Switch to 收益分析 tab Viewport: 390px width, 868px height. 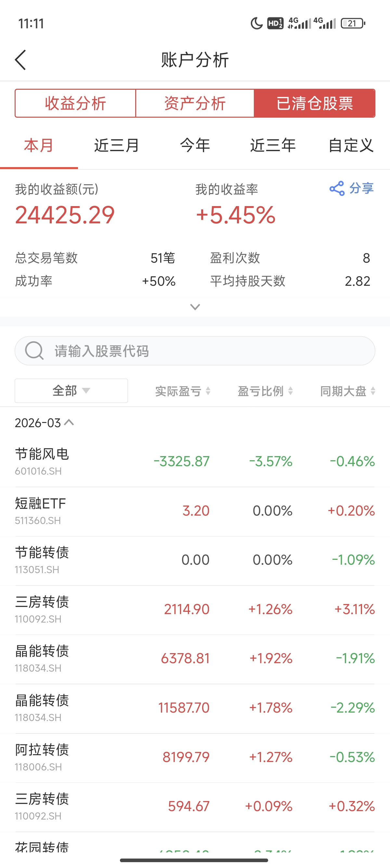click(x=75, y=103)
